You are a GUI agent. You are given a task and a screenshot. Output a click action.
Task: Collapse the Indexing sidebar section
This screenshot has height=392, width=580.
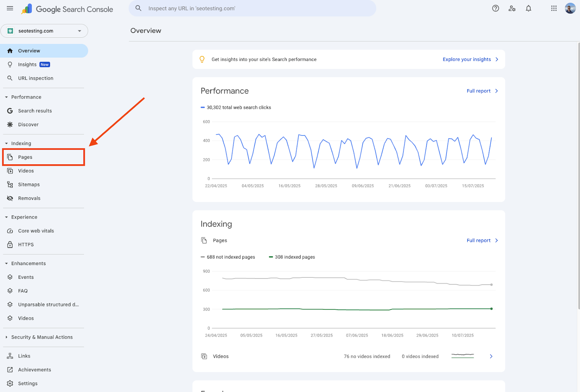point(6,143)
